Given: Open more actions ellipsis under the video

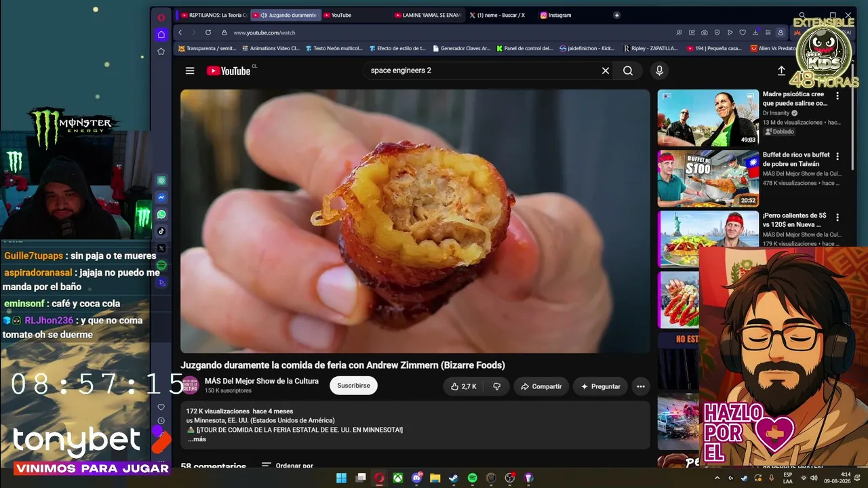Looking at the screenshot, I should 640,386.
